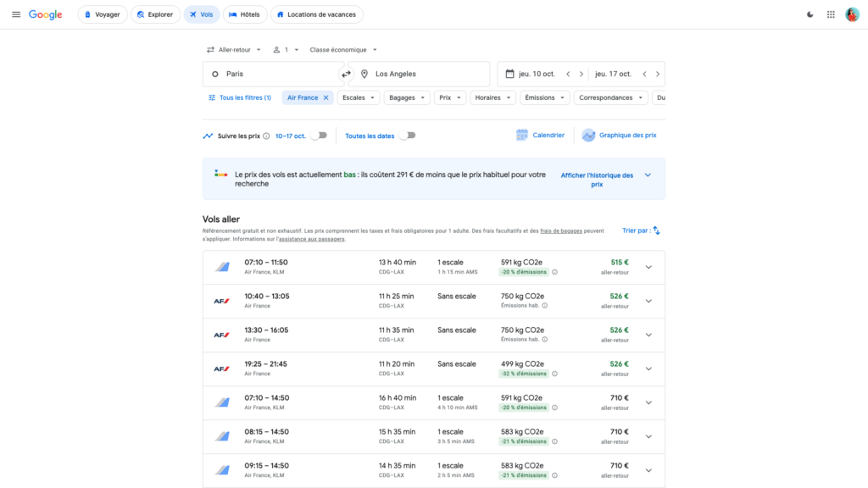
Task: Open the Calendrier view
Action: 540,135
